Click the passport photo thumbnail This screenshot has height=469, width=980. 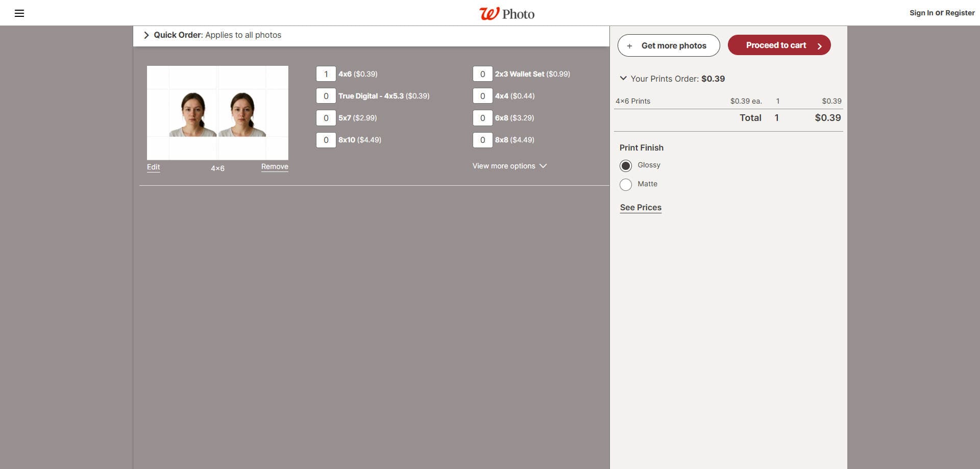pos(217,113)
